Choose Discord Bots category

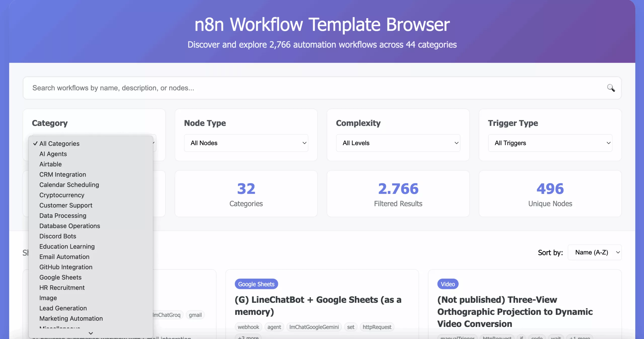58,236
